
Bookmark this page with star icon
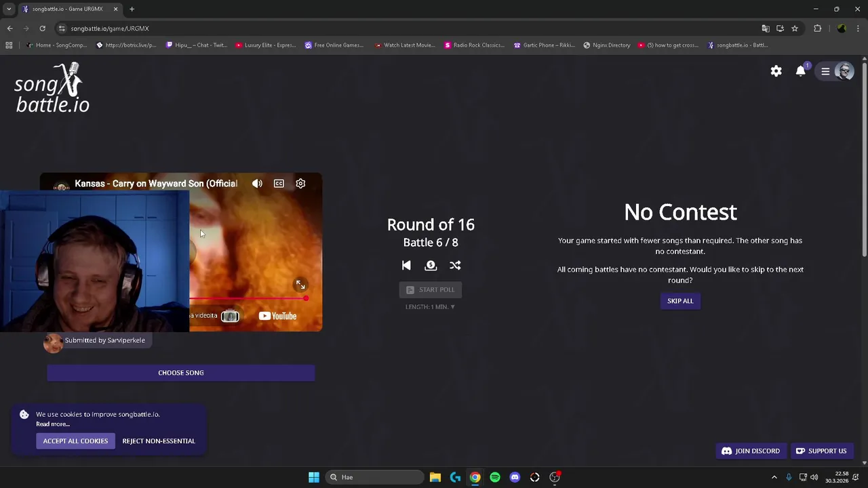[x=795, y=28]
